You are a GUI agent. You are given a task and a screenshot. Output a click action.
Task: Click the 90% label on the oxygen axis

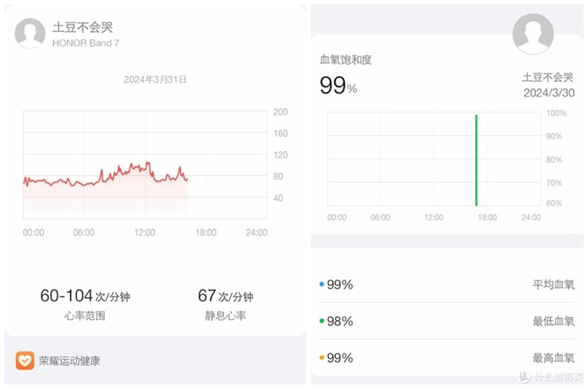click(x=554, y=136)
